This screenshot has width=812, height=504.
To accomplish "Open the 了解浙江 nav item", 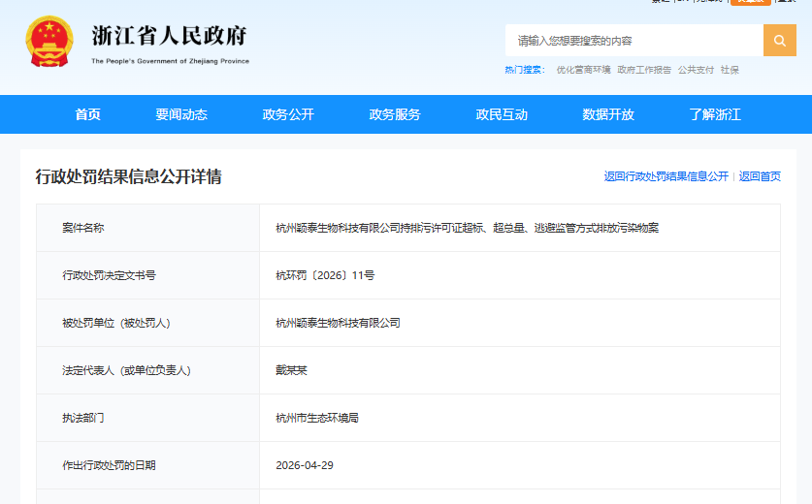I will (x=715, y=114).
